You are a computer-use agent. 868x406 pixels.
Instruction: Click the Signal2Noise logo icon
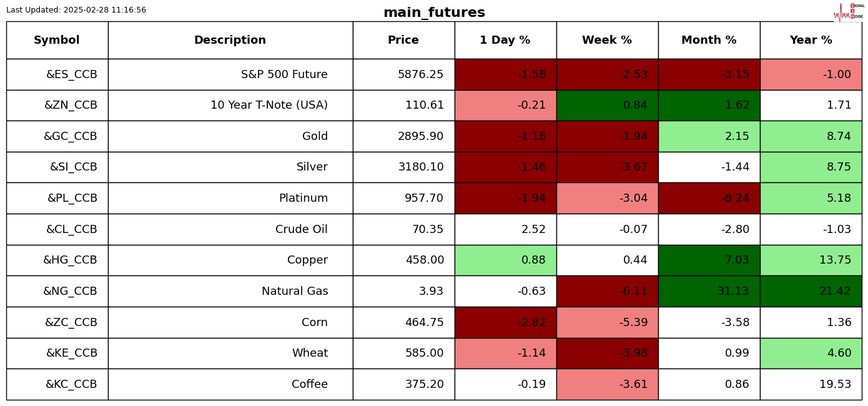pos(849,12)
